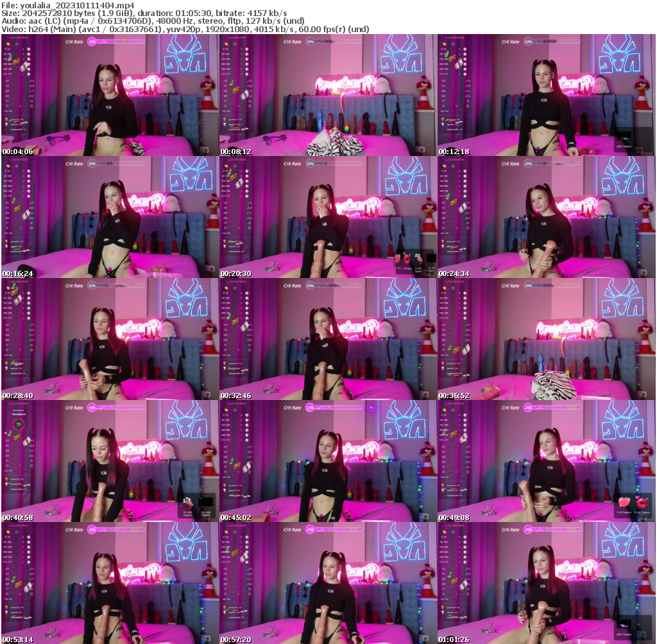This screenshot has height=644, width=657.
Task: Toggle the pink dot level indicator on 4-14 row
Action: [x=28, y=49]
